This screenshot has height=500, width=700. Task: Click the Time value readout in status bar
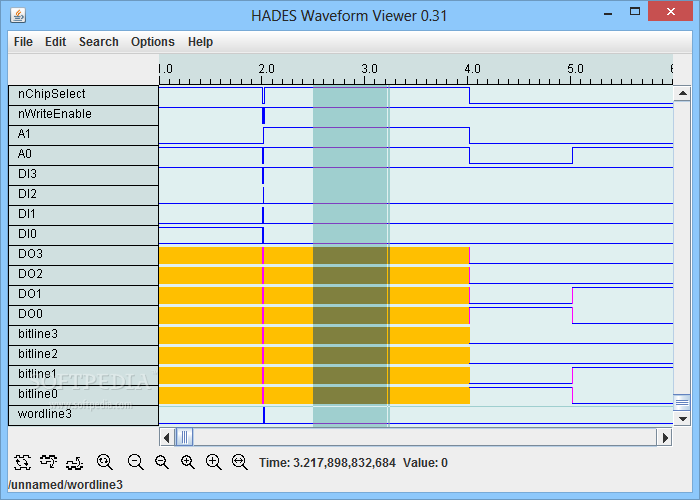(327, 463)
